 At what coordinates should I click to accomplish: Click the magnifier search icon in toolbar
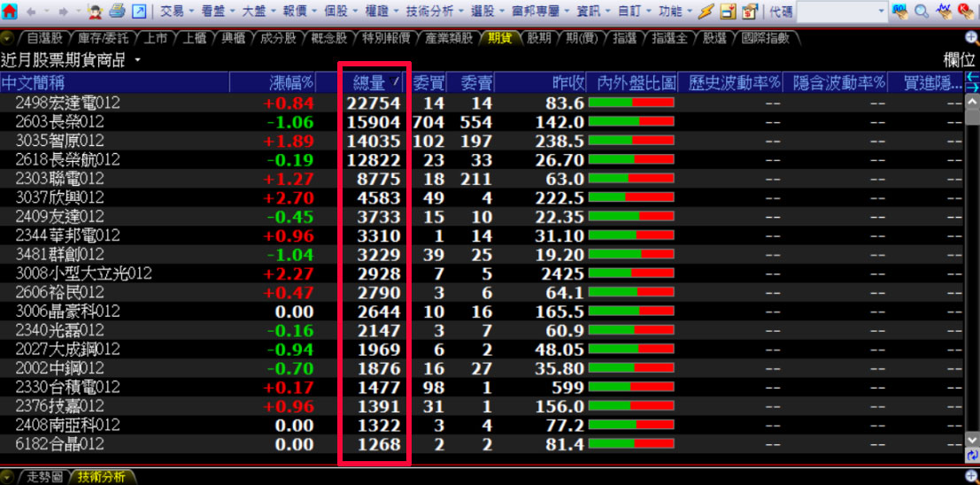point(922,12)
